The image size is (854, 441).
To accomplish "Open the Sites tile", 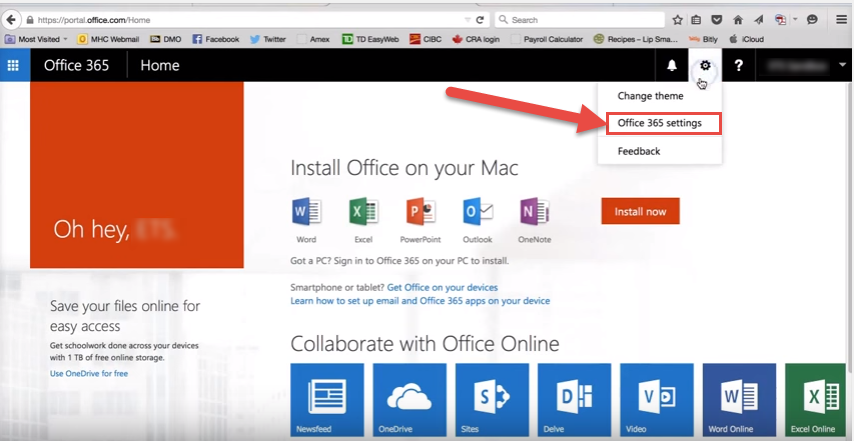I will tap(492, 400).
